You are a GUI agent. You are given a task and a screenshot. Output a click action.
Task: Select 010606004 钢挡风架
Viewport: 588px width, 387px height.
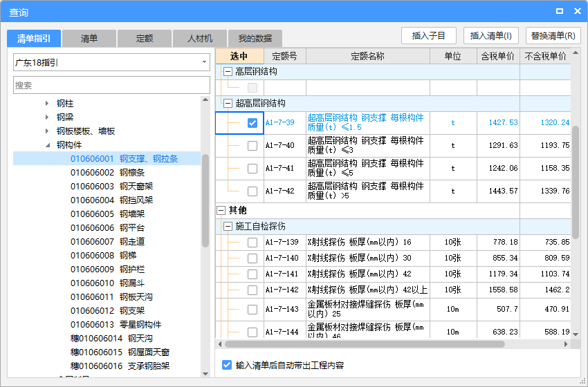[112, 200]
